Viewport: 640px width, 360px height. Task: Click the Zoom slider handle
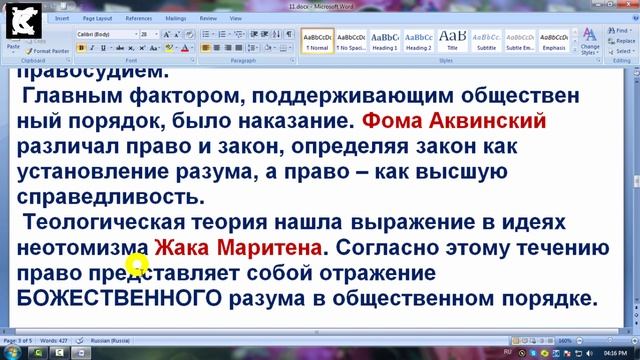click(x=610, y=340)
